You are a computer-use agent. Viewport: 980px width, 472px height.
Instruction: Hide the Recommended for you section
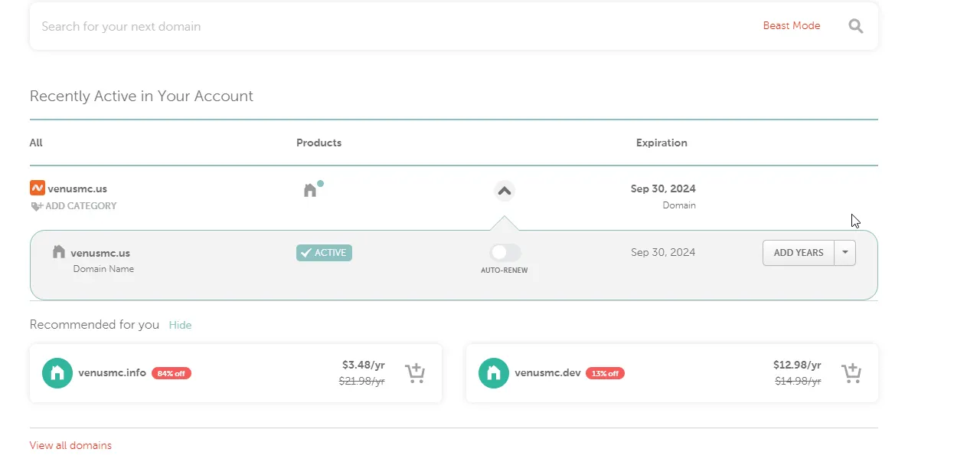point(180,325)
